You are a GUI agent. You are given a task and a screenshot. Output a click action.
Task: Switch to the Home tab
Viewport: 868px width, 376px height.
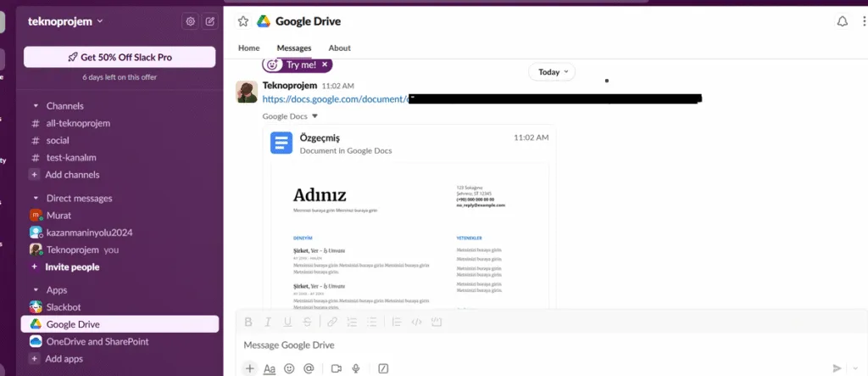[249, 48]
